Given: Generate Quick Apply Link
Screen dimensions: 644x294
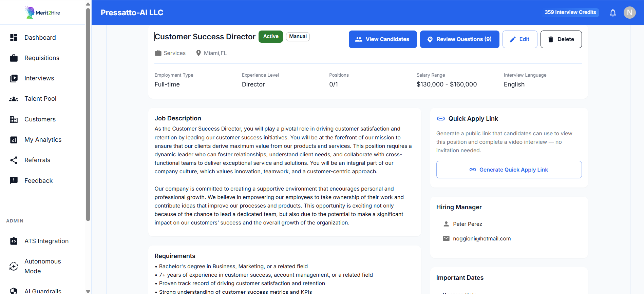Looking at the screenshot, I should [509, 170].
